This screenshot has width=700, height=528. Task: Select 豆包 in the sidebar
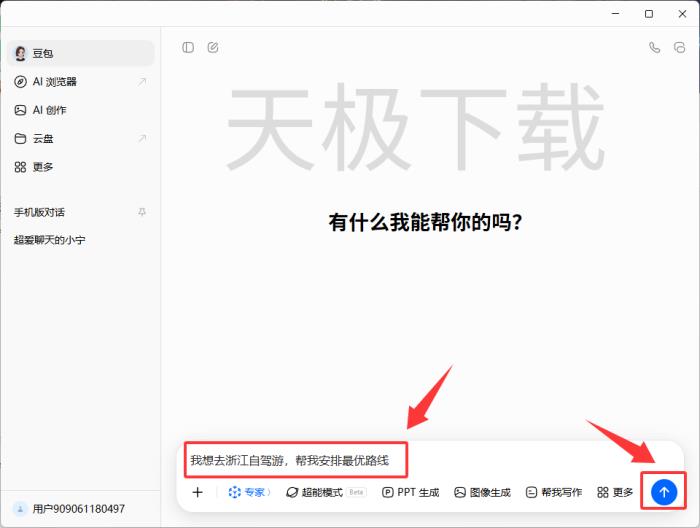click(43, 54)
